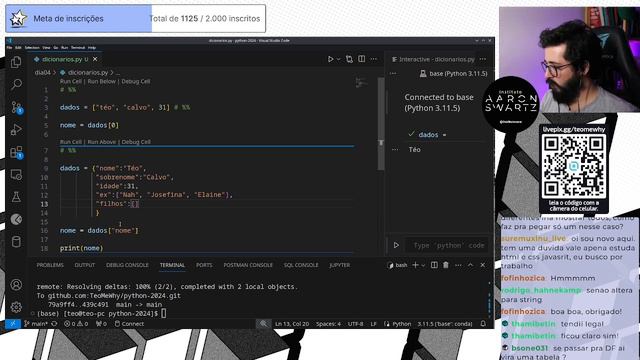Click the main* git branch in status bar

(36, 324)
